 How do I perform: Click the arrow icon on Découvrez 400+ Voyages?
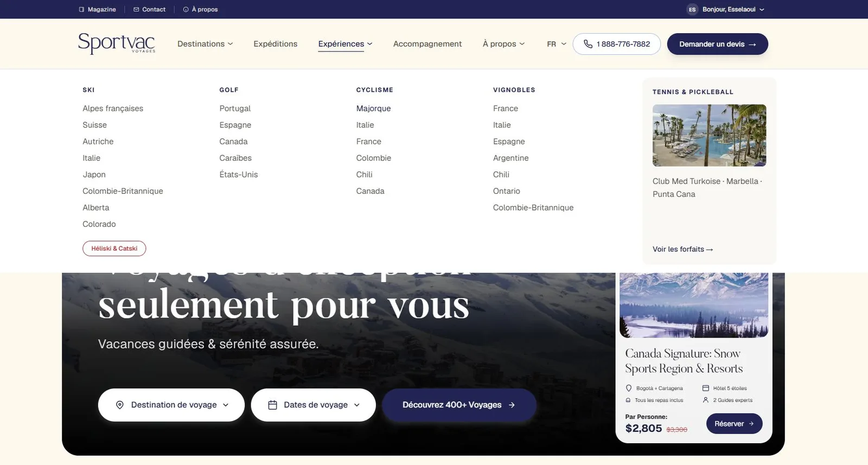pyautogui.click(x=512, y=405)
